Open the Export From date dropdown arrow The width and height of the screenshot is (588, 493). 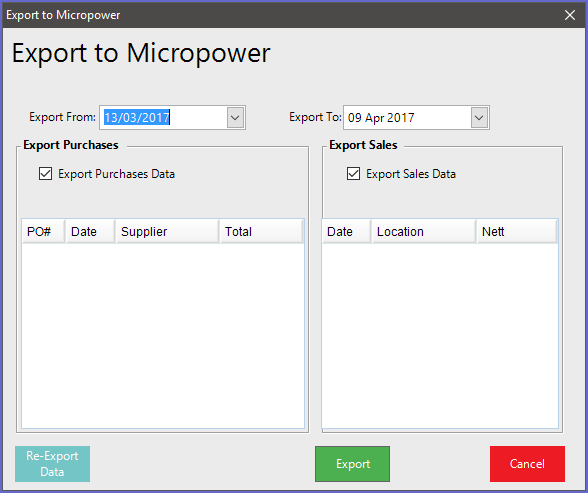pos(235,118)
